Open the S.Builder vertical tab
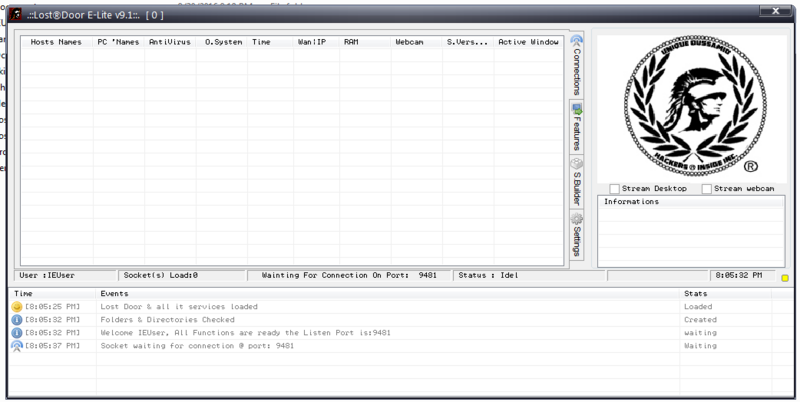This screenshot has width=800, height=402. pos(577,181)
